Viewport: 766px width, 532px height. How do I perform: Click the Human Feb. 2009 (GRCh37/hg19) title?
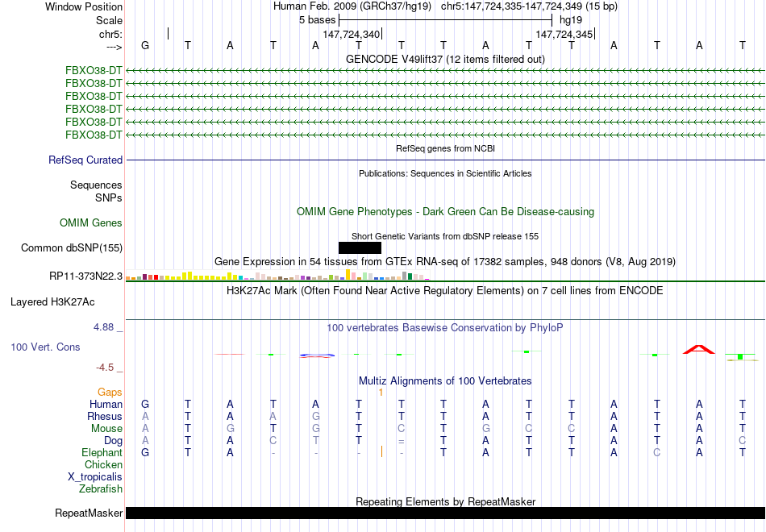click(352, 6)
